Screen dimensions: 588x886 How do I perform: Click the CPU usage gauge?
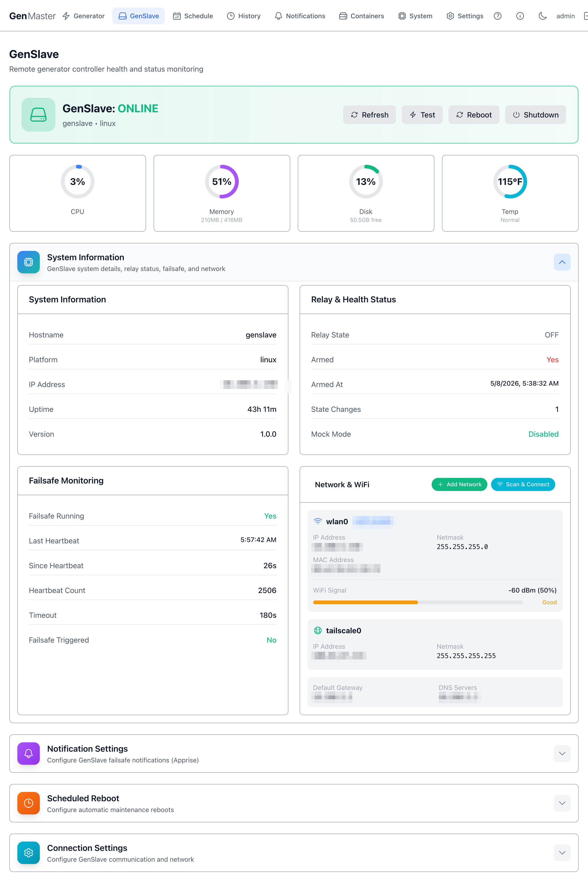coord(78,181)
